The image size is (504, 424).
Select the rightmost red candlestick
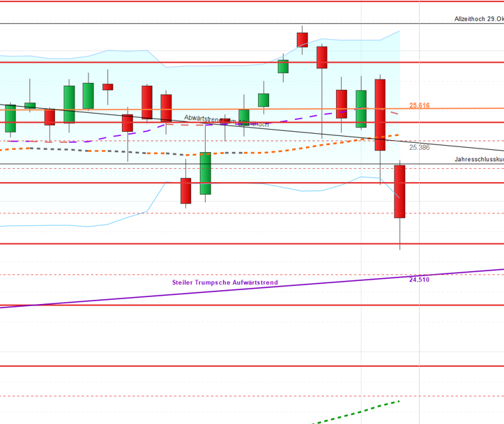399,191
